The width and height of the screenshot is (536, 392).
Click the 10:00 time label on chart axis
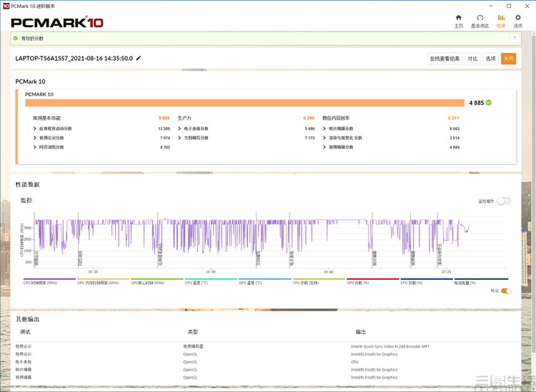211,272
